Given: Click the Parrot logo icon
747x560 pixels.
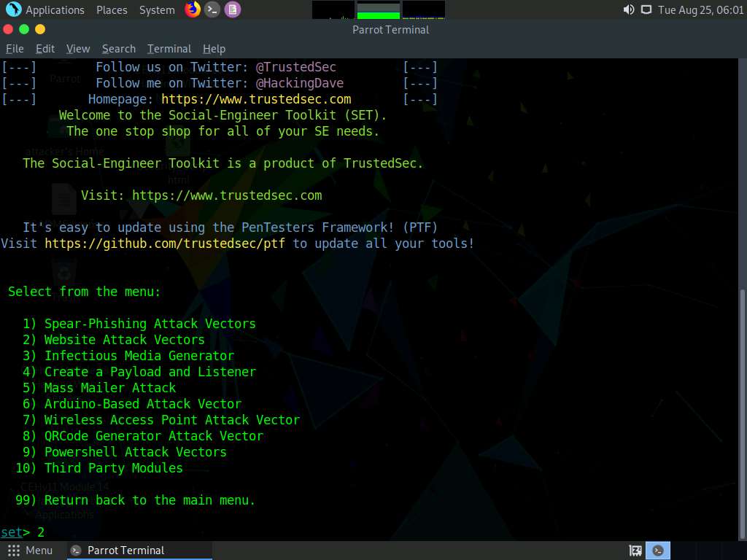Looking at the screenshot, I should coord(13,9).
